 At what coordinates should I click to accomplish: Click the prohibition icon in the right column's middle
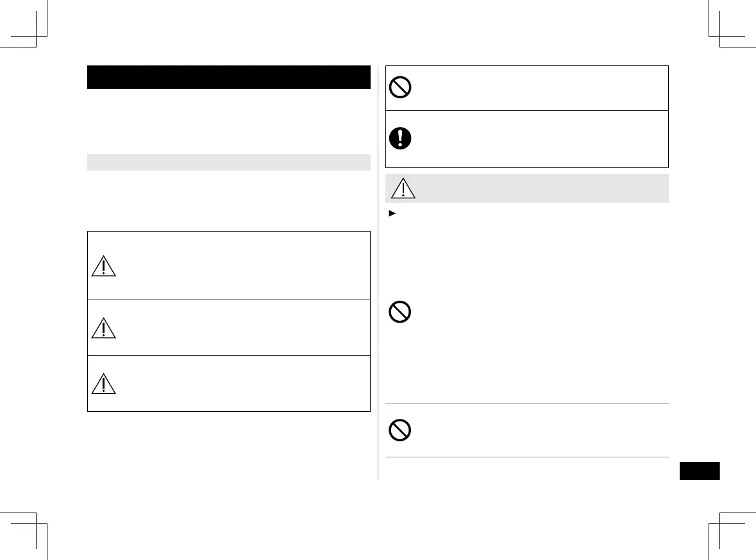(x=400, y=312)
